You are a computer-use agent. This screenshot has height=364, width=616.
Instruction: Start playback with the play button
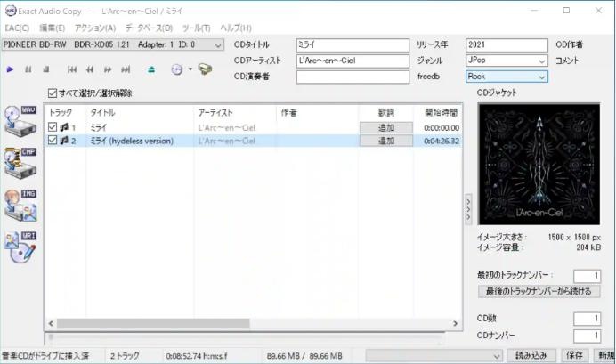click(10, 69)
